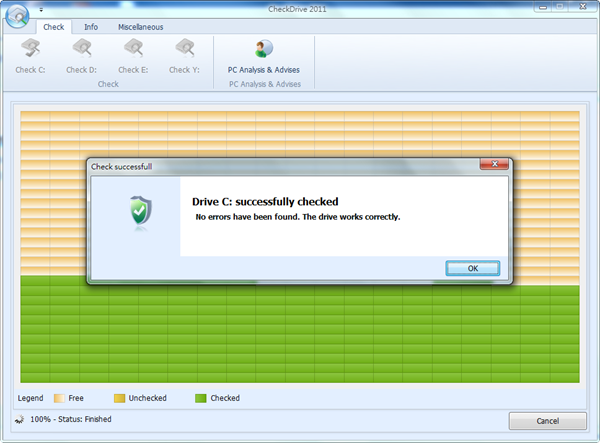Click the Legend label
Screen dimensions: 600x443
click(x=30, y=398)
